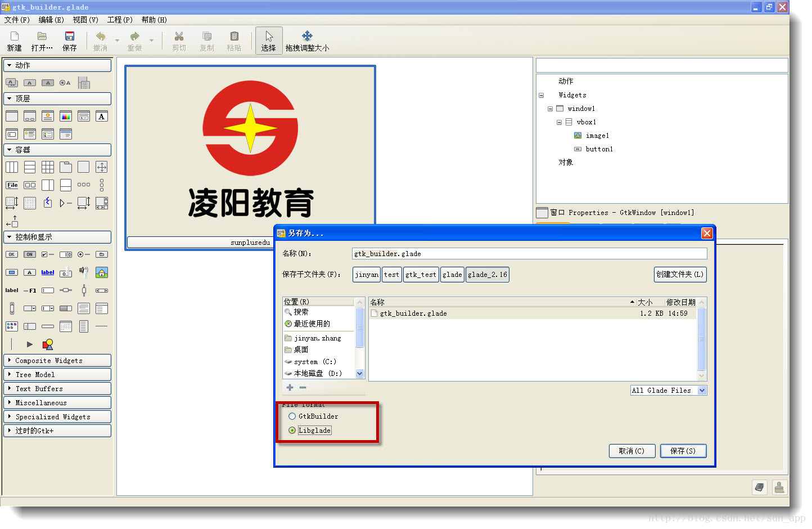Click the gtk_test path breadcrumb button
The width and height of the screenshot is (812, 529).
pos(421,275)
